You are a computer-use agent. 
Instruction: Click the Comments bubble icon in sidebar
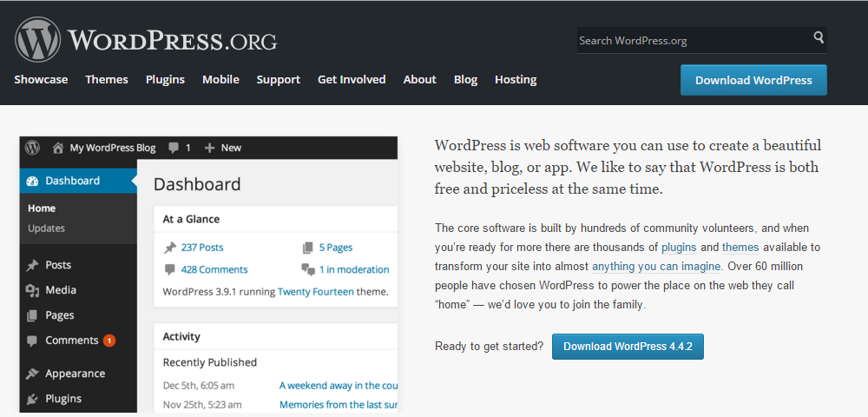32,341
